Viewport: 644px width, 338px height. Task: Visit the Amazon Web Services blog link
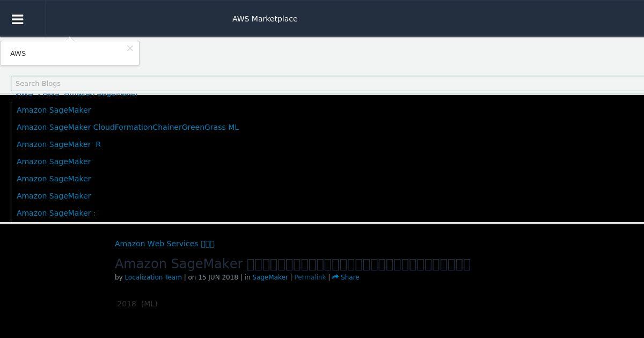[x=164, y=244]
